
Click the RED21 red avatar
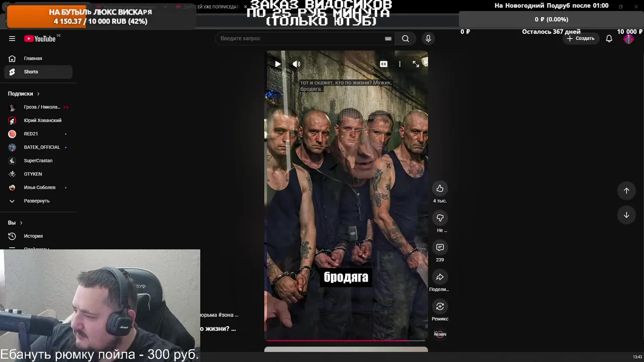tap(12, 134)
